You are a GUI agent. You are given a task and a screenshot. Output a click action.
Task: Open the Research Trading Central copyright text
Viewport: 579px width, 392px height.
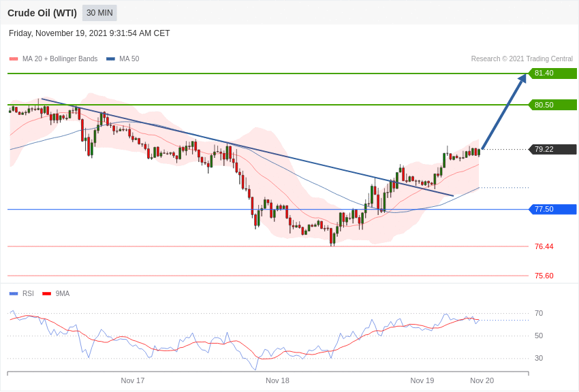coord(522,59)
